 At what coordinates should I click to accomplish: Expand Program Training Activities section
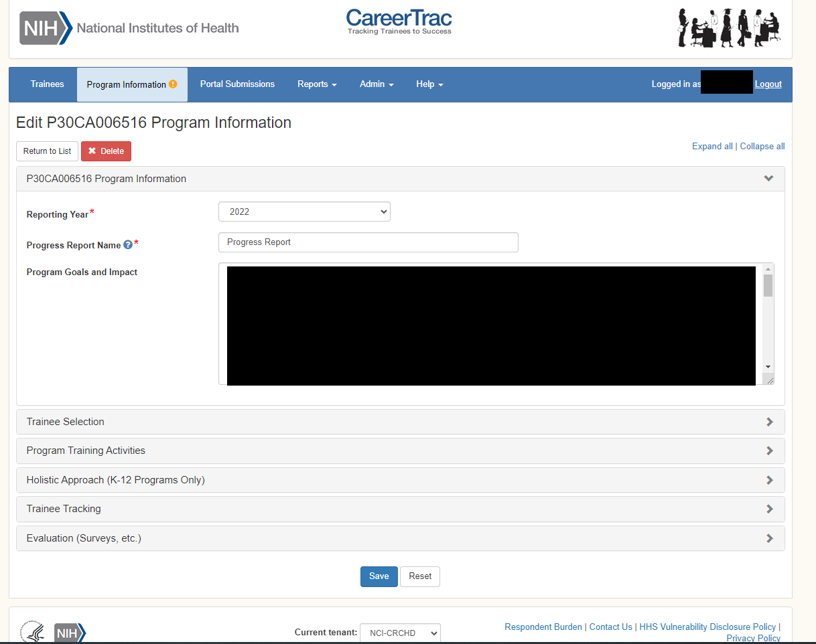point(401,451)
